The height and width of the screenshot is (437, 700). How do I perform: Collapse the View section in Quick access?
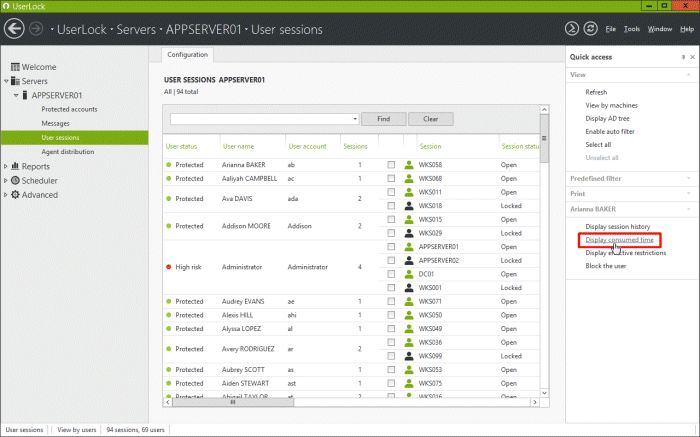pos(689,75)
